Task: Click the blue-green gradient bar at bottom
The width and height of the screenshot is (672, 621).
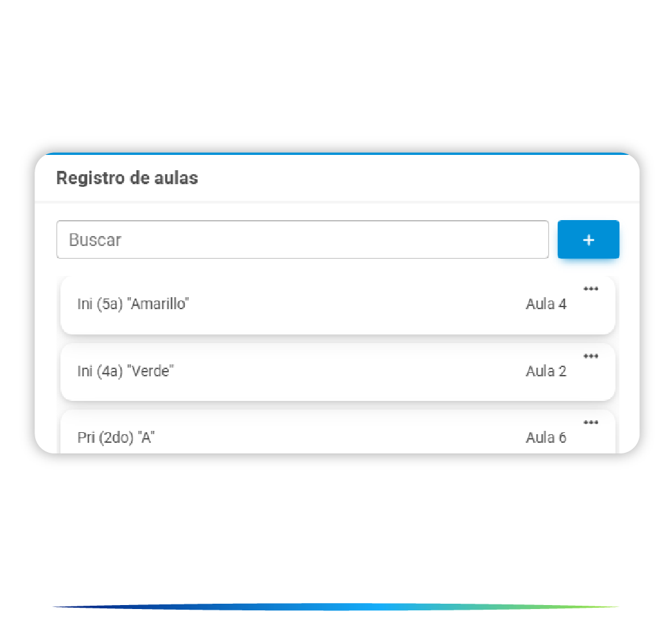Action: click(x=336, y=607)
